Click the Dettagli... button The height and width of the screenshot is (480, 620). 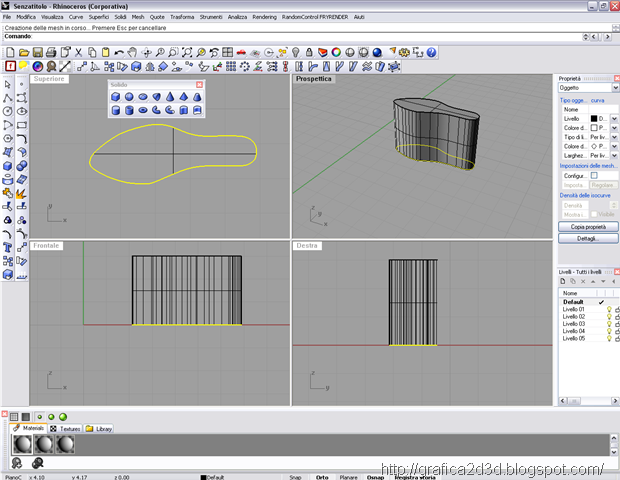588,238
